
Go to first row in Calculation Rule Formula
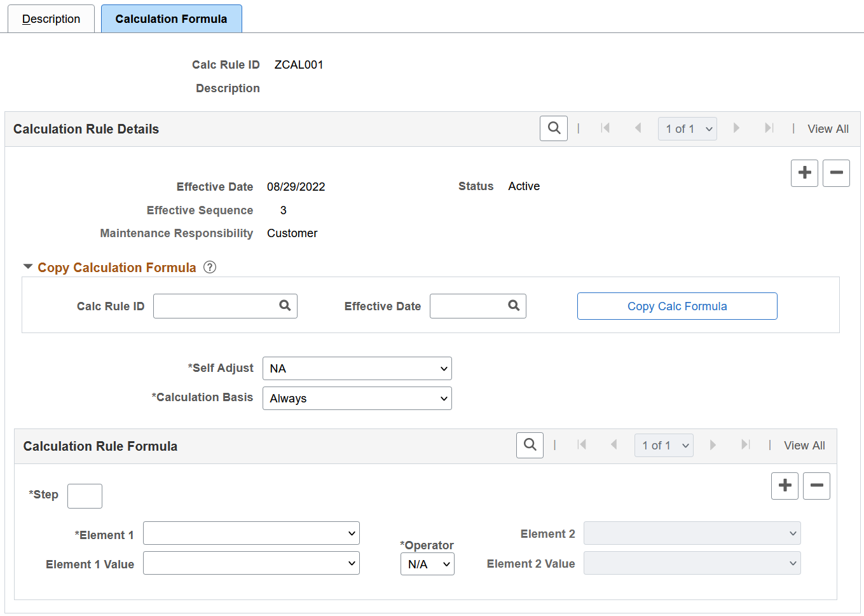click(582, 445)
